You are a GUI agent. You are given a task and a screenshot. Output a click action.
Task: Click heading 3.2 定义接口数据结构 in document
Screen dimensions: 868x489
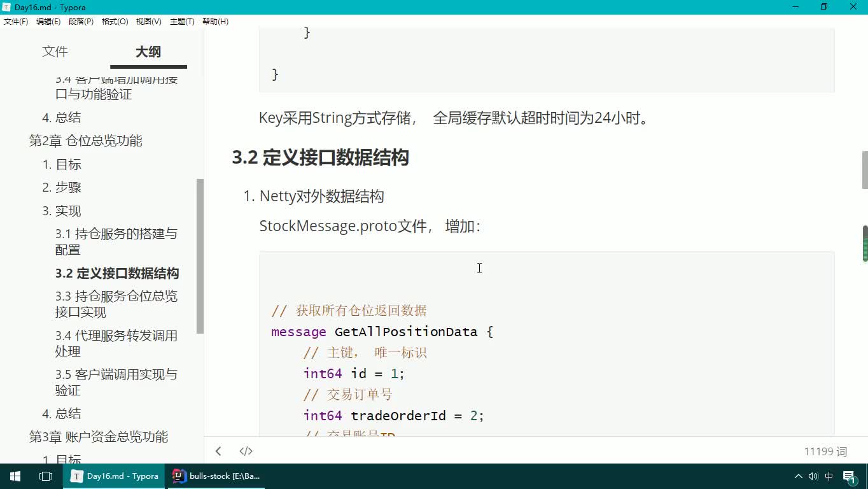tap(320, 157)
